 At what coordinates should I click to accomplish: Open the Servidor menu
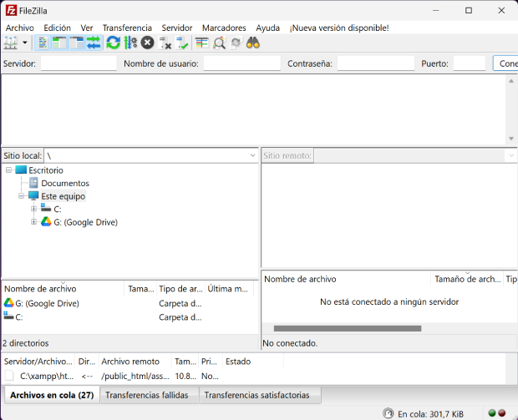pos(177,28)
